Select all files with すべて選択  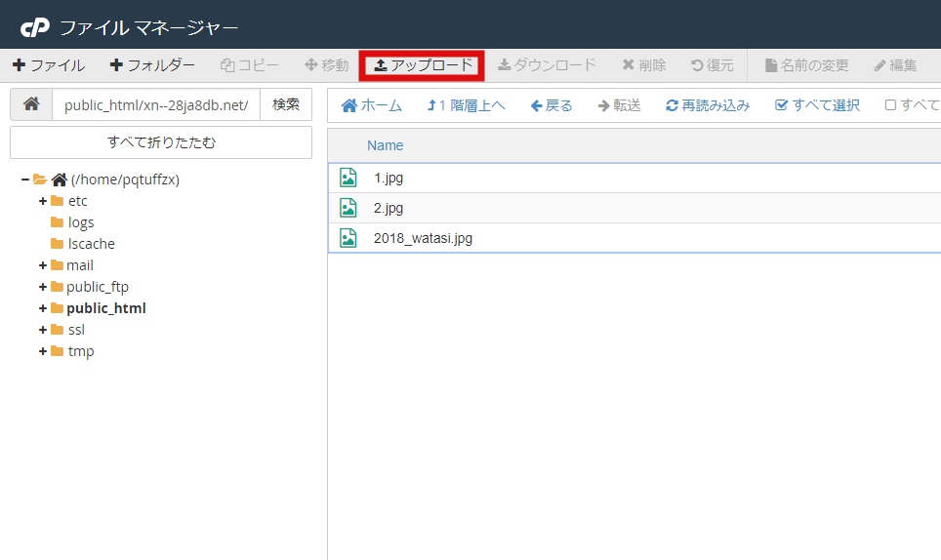pos(817,105)
